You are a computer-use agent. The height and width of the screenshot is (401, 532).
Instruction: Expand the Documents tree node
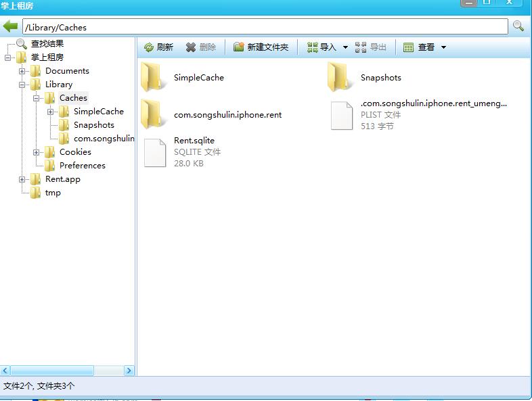pos(22,71)
